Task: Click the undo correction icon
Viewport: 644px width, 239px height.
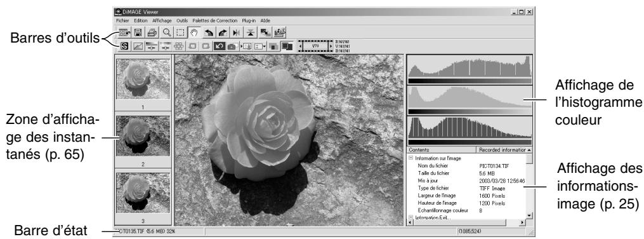Action: tap(192, 46)
